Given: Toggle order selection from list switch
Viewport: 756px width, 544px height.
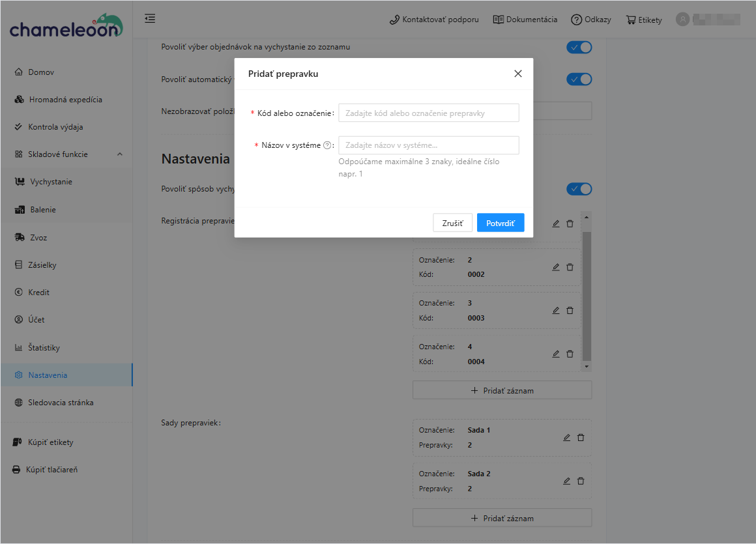Looking at the screenshot, I should coord(579,47).
